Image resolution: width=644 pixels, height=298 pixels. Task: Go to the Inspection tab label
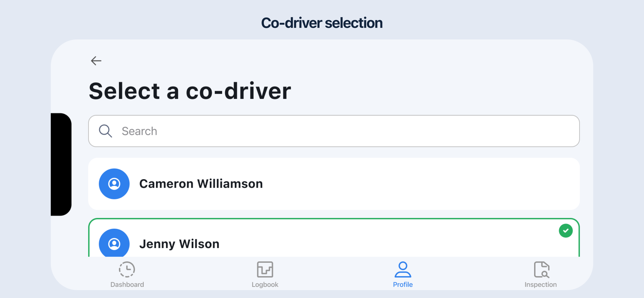coord(541,285)
